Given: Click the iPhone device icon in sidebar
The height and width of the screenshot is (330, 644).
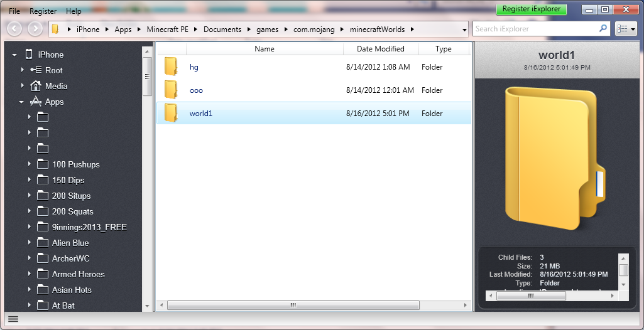Looking at the screenshot, I should pyautogui.click(x=29, y=54).
